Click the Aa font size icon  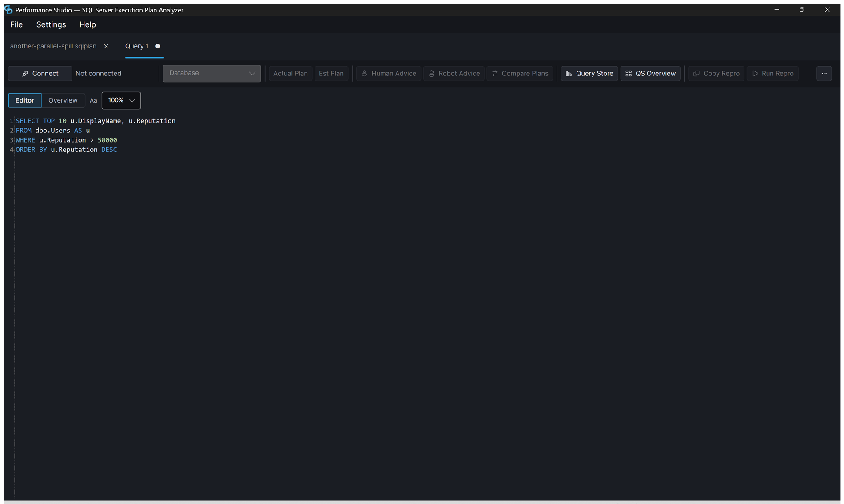pyautogui.click(x=93, y=100)
